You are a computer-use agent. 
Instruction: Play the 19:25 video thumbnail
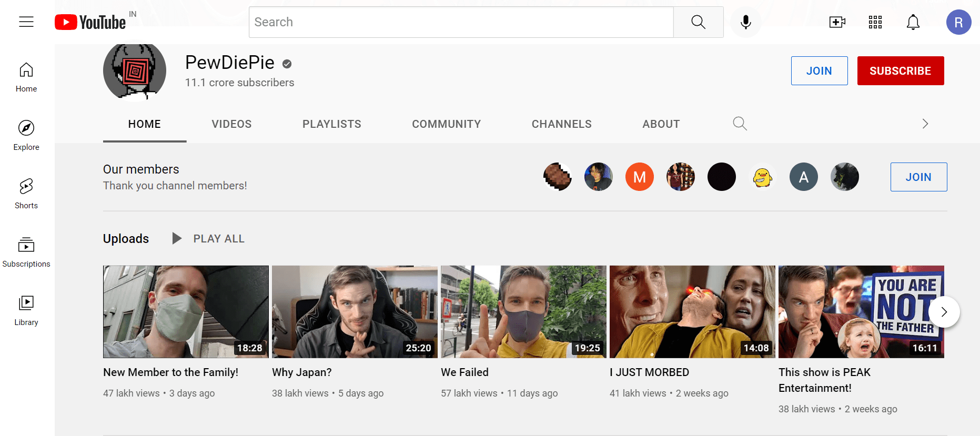point(523,312)
